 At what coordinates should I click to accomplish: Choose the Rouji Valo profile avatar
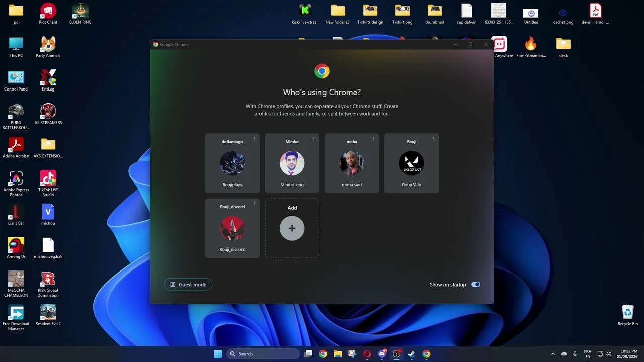412,163
